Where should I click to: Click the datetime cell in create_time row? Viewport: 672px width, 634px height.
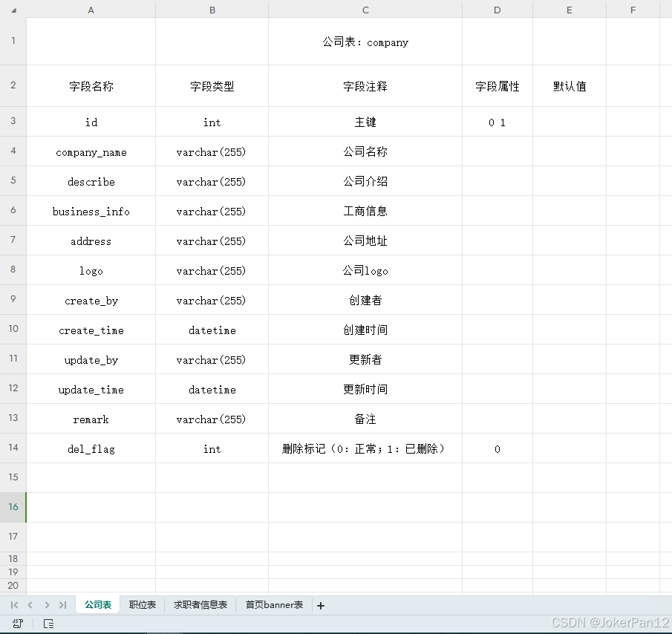(x=212, y=330)
